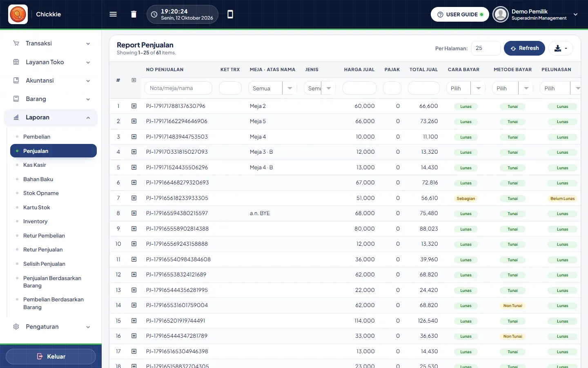The image size is (588, 368).
Task: Expand row details for PJ-179165531601759004
Action: tap(134, 305)
